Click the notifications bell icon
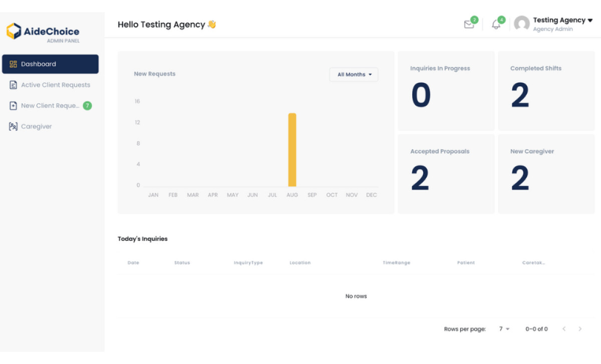 [495, 23]
